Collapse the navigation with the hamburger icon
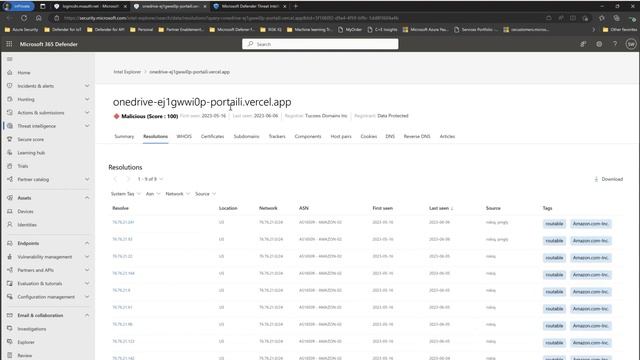This screenshot has width=640, height=360. tap(10, 59)
